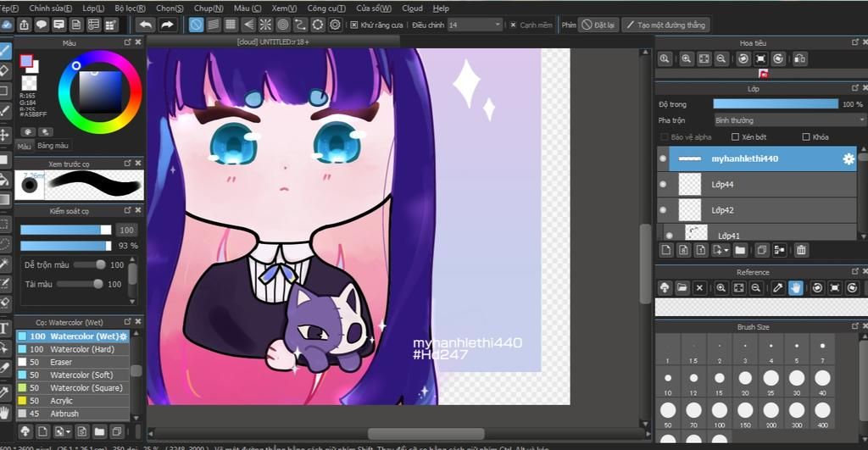Open Chọn menu
Screen dimensions: 868x450
pyautogui.click(x=170, y=8)
